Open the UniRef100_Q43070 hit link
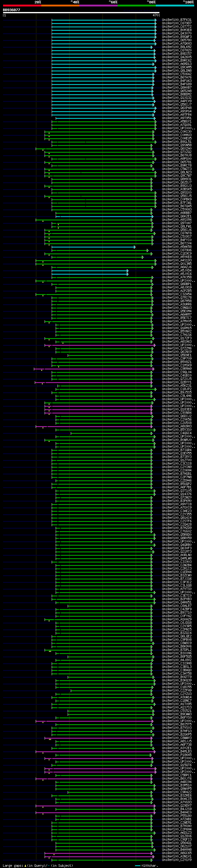197x868 pixels. (177, 33)
